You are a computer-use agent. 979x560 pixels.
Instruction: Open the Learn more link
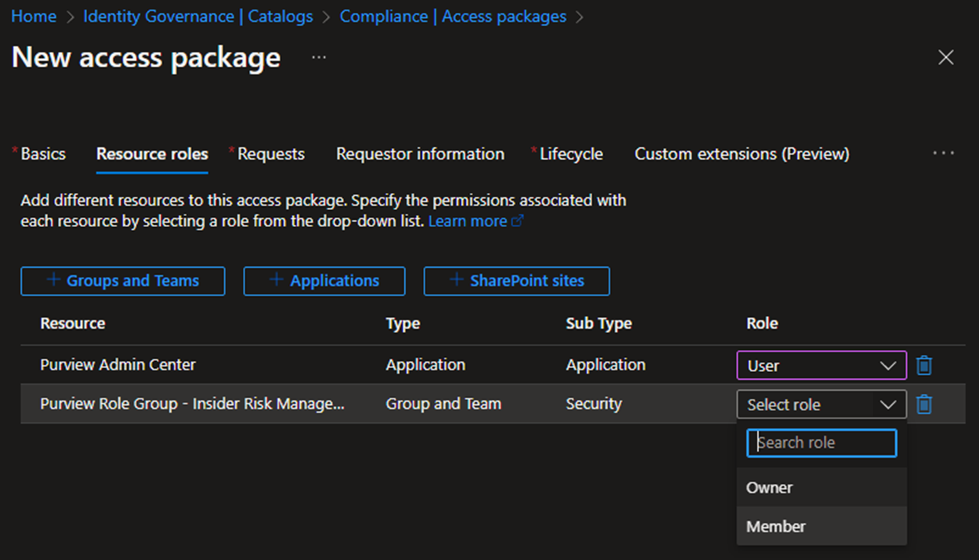click(x=475, y=221)
